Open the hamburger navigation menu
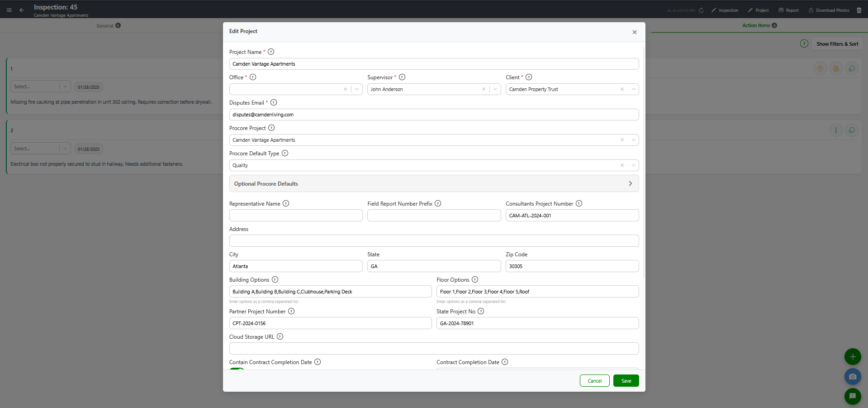 coord(9,10)
